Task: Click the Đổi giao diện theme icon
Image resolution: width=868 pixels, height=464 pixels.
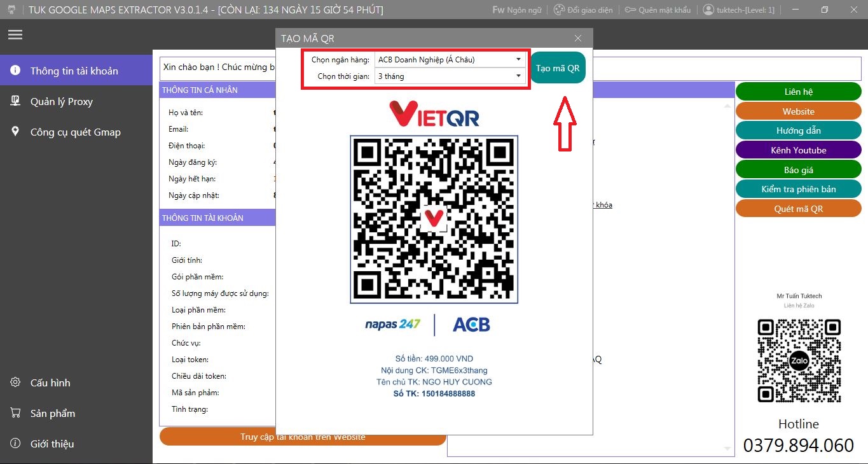Action: point(559,10)
